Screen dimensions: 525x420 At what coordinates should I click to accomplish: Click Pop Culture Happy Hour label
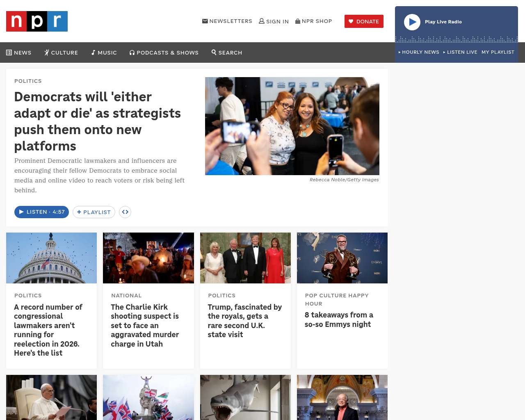(x=337, y=299)
